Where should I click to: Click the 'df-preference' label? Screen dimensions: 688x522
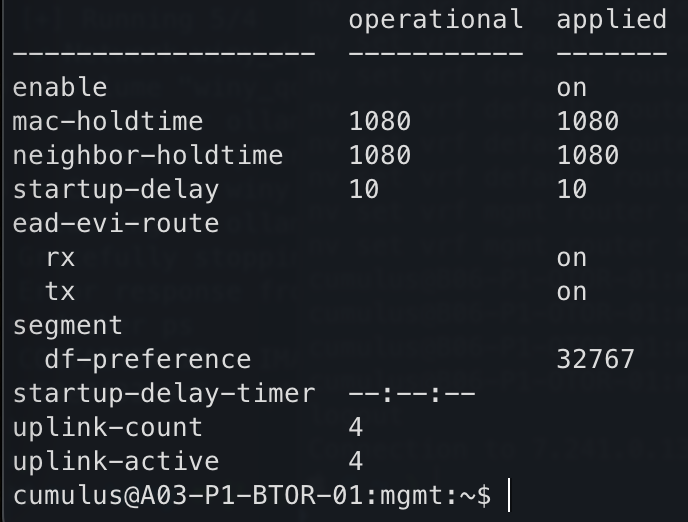(x=148, y=359)
